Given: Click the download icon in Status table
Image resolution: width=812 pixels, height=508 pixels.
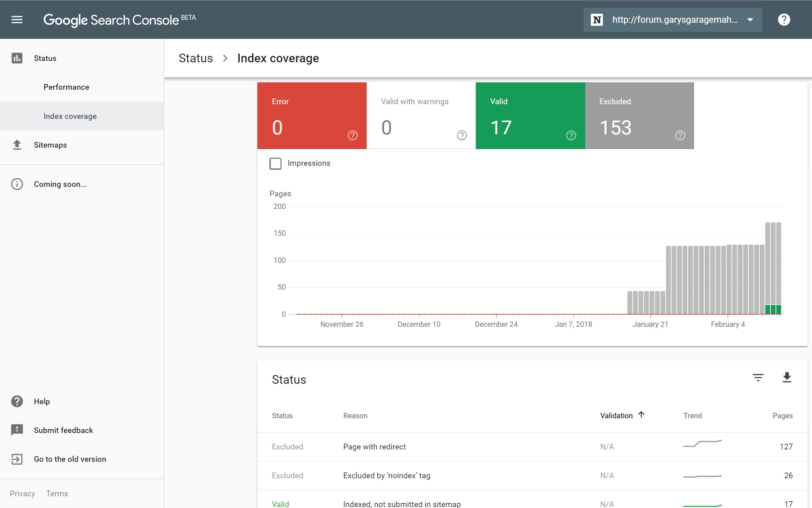Looking at the screenshot, I should pos(787,377).
